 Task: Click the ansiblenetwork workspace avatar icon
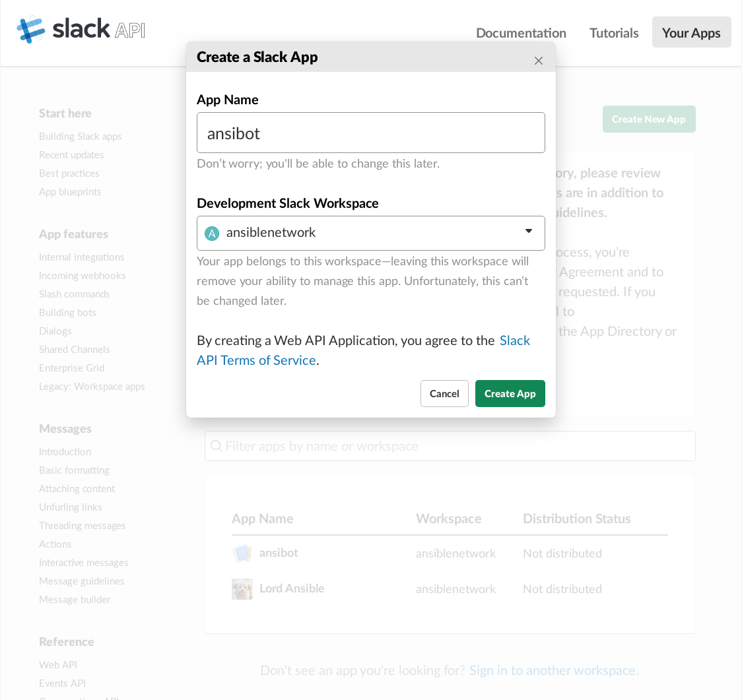(x=212, y=234)
